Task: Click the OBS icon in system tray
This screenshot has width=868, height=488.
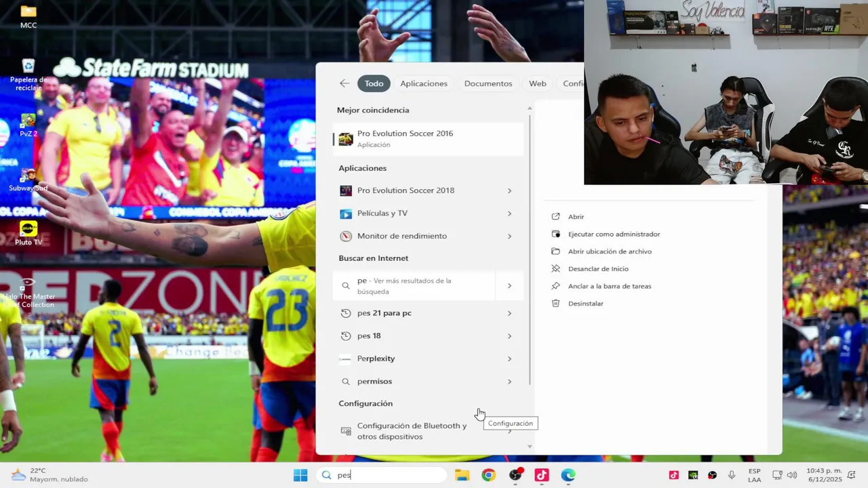Action: (x=712, y=475)
